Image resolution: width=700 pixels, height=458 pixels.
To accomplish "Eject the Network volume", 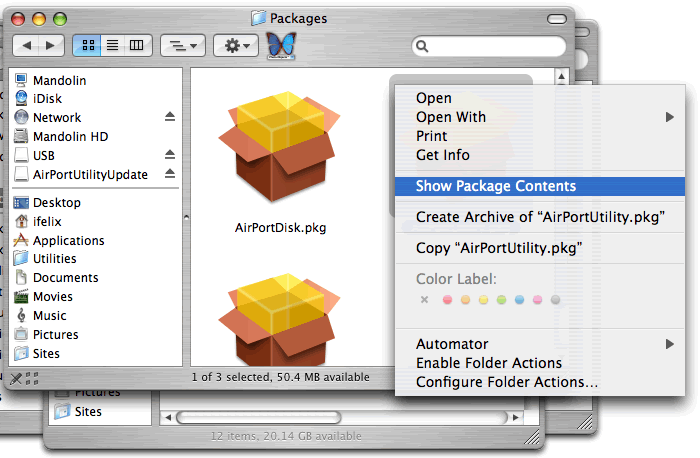I will coord(170,117).
